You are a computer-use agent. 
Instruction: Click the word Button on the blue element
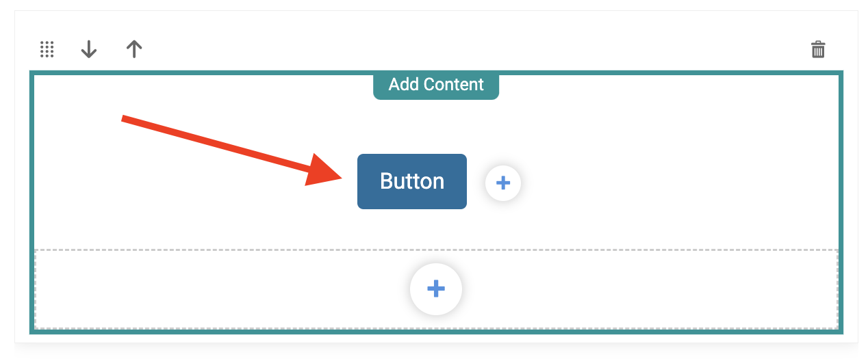pos(412,181)
